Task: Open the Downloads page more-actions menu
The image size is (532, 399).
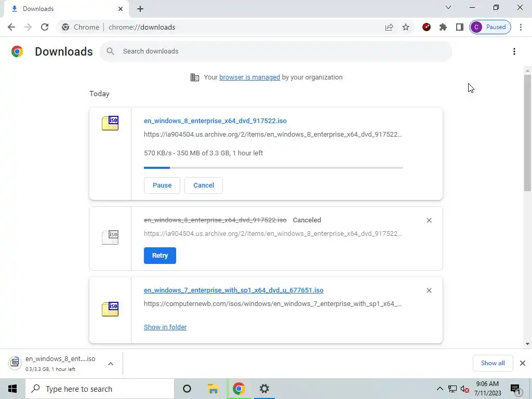Action: pos(514,51)
